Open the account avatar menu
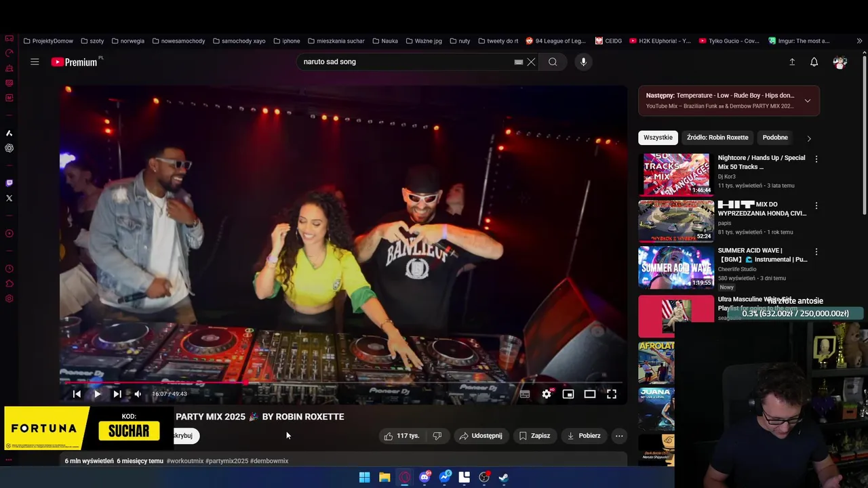This screenshot has height=488, width=868. tap(840, 62)
